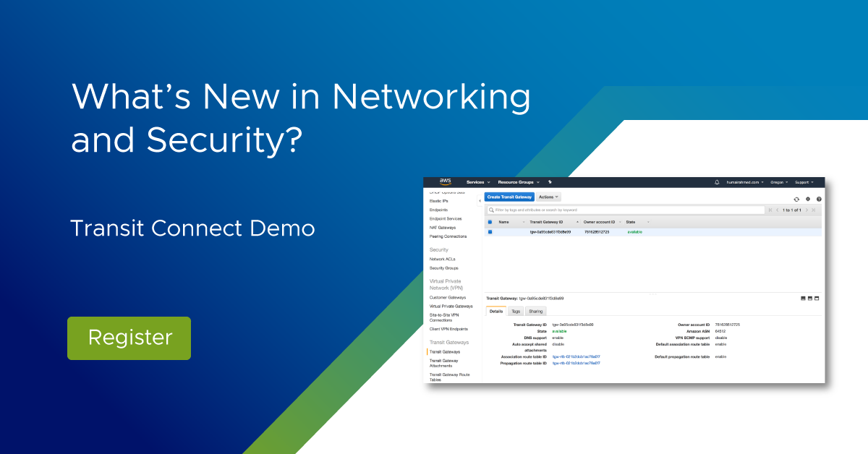Open the table settings gear icon
868x454 pixels.
(808, 199)
